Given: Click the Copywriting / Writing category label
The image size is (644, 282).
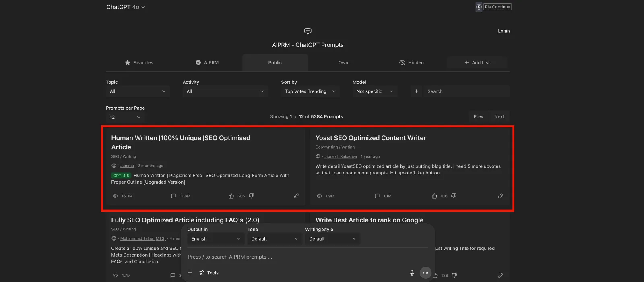Looking at the screenshot, I should tap(335, 147).
